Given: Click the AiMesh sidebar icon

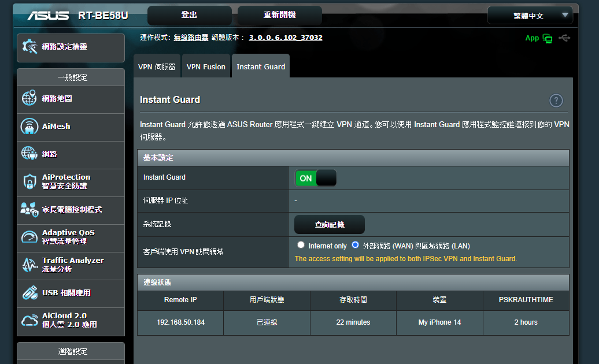Looking at the screenshot, I should pos(29,127).
